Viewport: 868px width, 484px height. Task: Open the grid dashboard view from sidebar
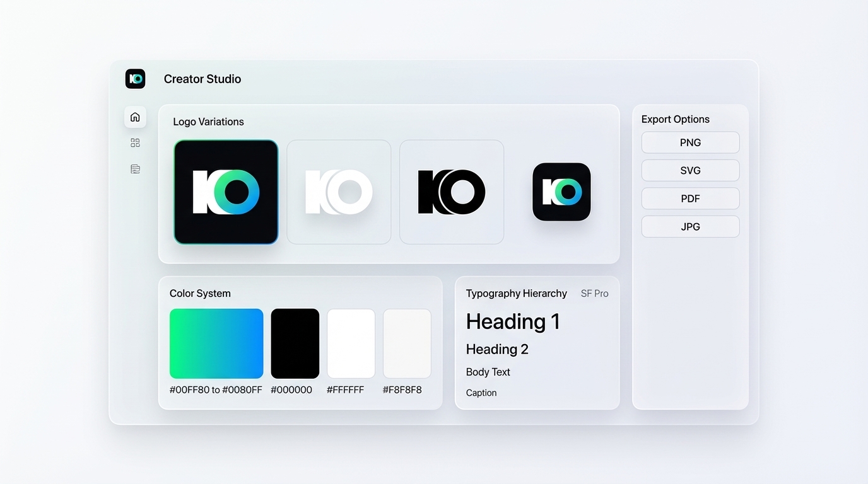pos(135,142)
